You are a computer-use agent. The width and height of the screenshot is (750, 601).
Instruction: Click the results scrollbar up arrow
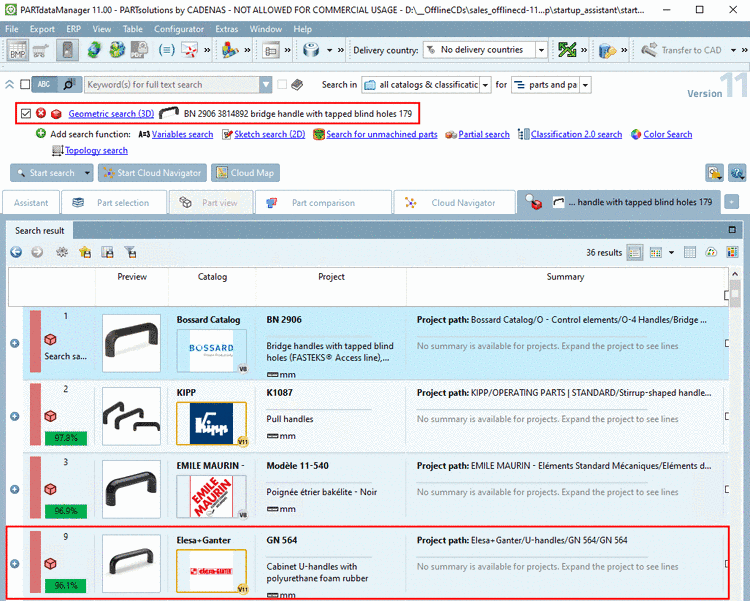point(735,274)
